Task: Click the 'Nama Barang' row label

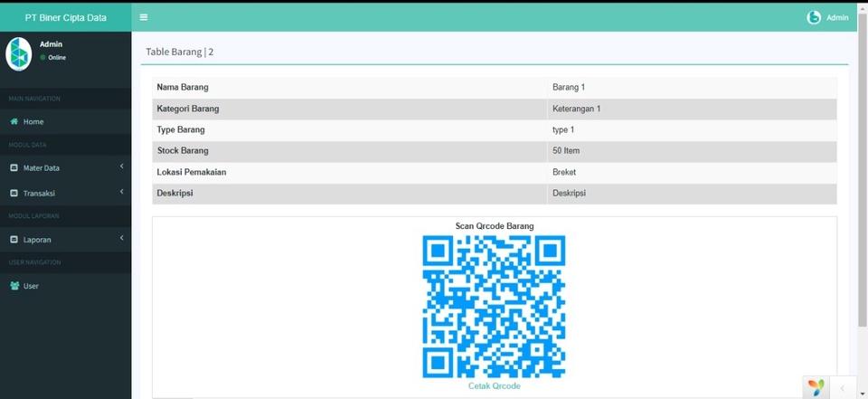Action: (x=183, y=88)
